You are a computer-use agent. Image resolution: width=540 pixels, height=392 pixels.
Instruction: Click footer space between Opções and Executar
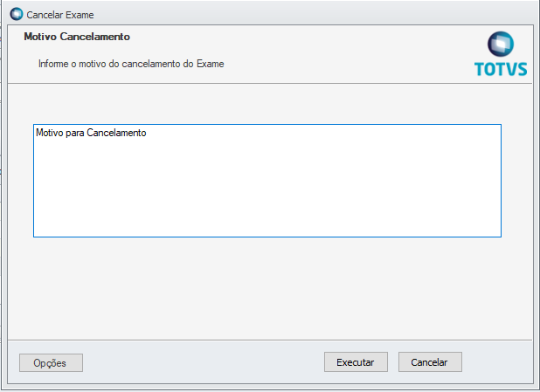201,362
